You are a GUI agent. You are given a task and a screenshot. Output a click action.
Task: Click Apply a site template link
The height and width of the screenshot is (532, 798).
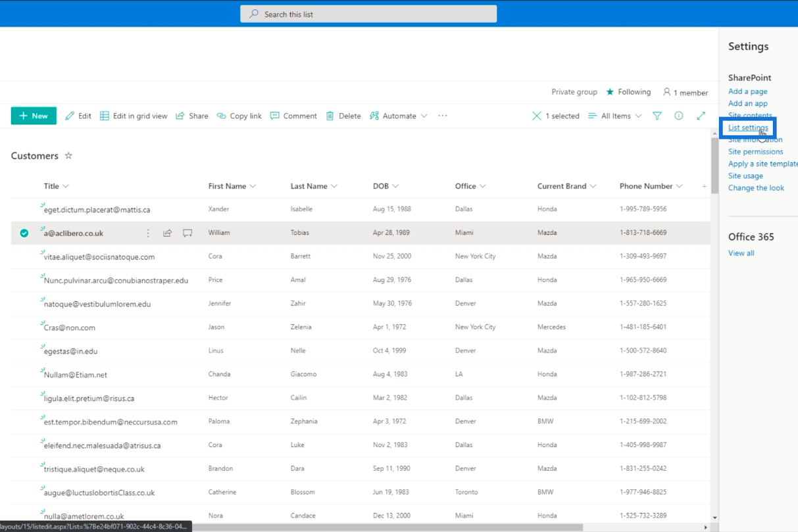[762, 164]
